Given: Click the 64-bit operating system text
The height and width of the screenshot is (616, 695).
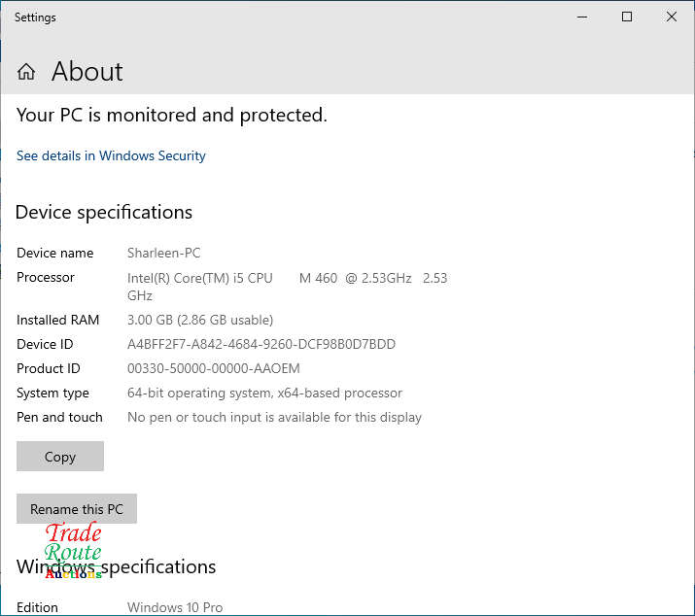Looking at the screenshot, I should click(264, 393).
